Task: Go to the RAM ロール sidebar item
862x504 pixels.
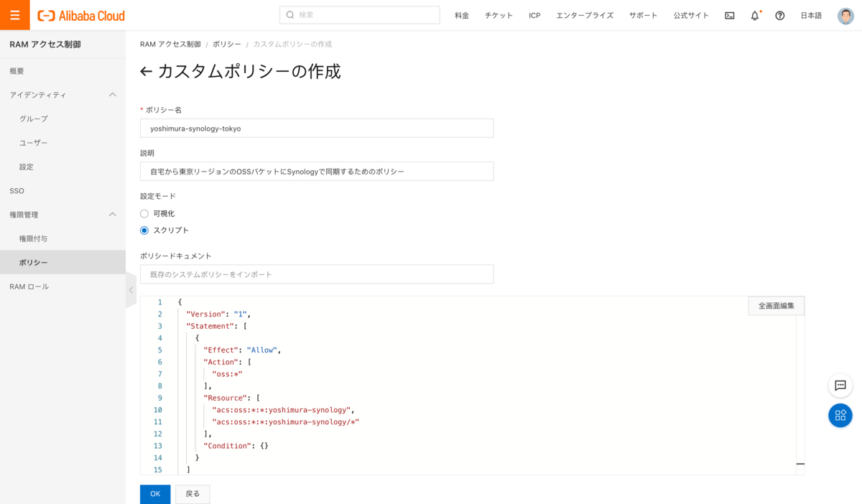Action: pos(29,286)
